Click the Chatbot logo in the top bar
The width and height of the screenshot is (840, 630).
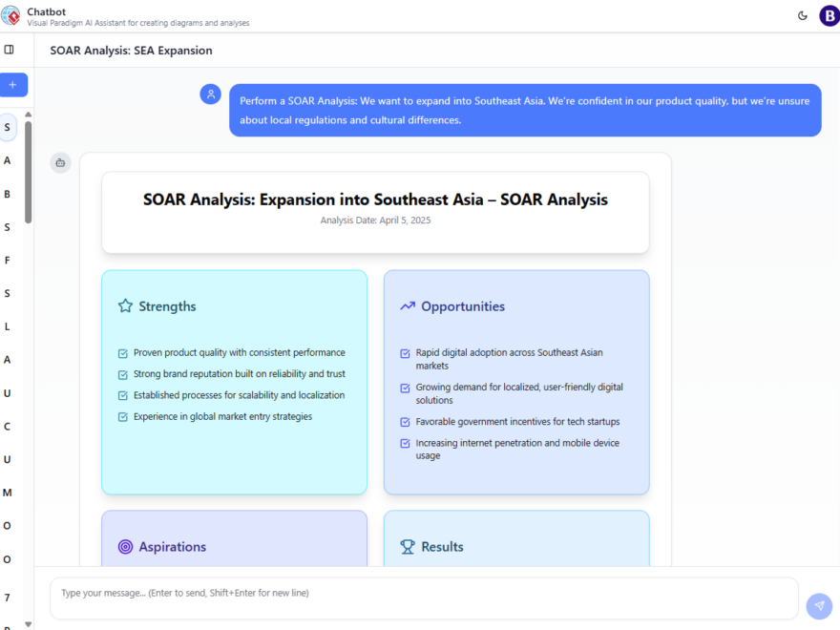tap(13, 14)
